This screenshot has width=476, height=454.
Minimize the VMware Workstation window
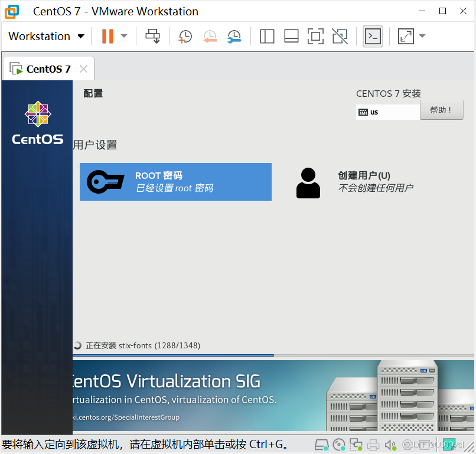tap(422, 11)
